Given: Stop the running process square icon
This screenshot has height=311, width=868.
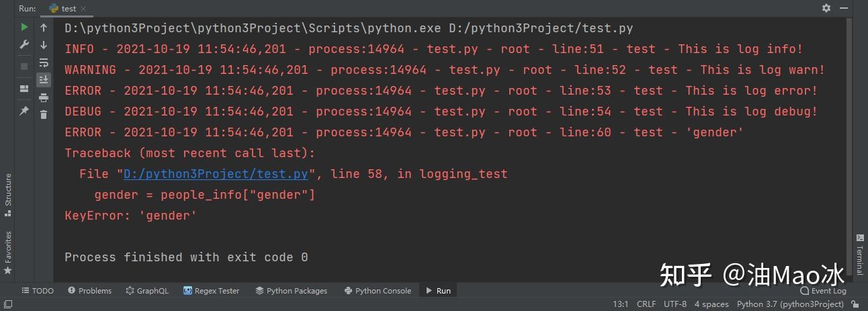Looking at the screenshot, I should [24, 66].
